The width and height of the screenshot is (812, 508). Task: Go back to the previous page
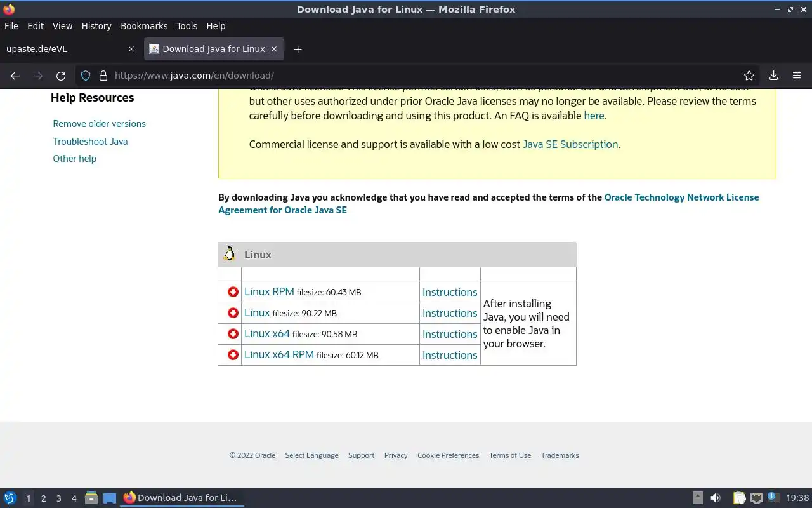pyautogui.click(x=15, y=76)
